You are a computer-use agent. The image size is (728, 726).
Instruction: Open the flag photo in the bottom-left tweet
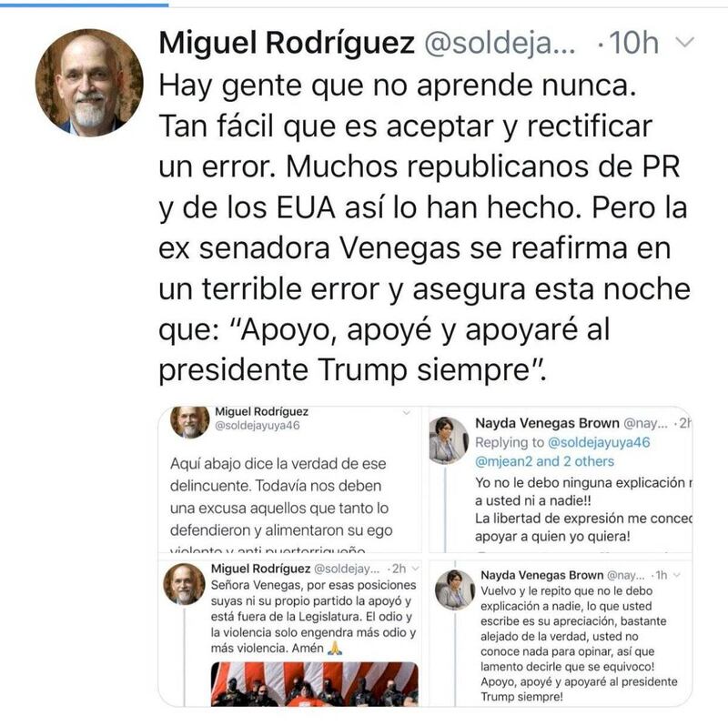click(314, 684)
